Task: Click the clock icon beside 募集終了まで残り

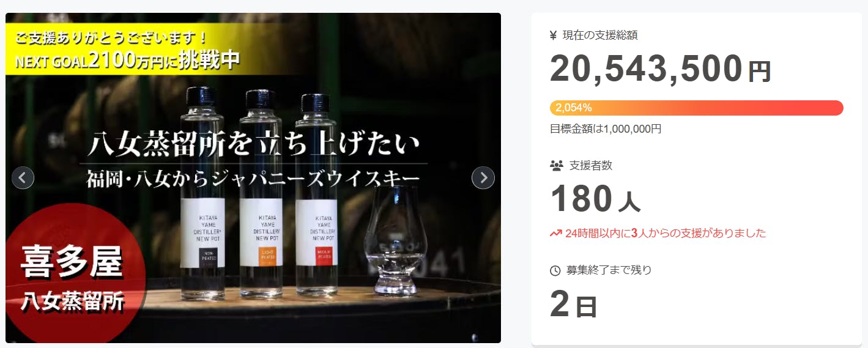Action: pos(555,270)
